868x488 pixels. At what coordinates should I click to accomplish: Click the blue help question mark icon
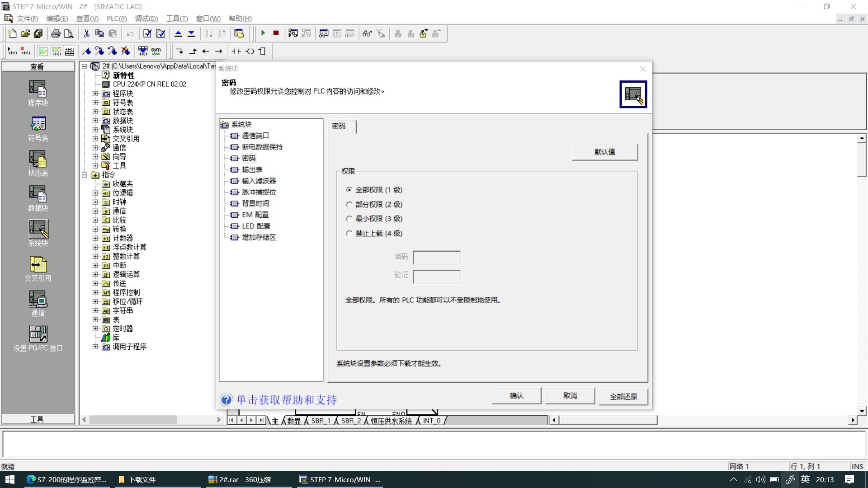coord(226,399)
